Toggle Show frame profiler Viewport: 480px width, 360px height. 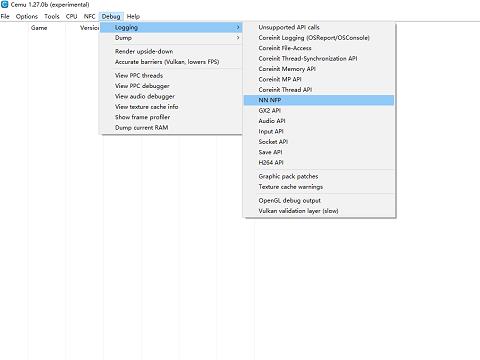coord(171,117)
